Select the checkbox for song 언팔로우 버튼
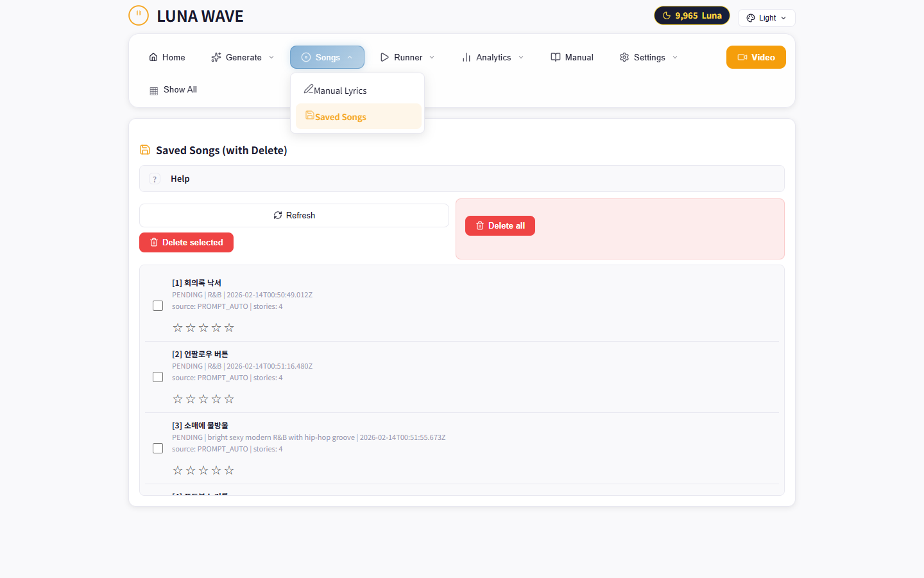 (x=158, y=377)
